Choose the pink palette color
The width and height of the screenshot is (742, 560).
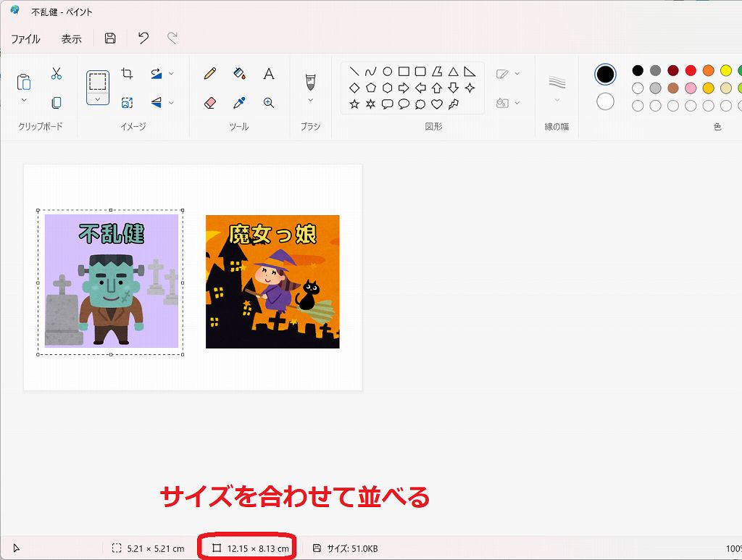pos(691,88)
